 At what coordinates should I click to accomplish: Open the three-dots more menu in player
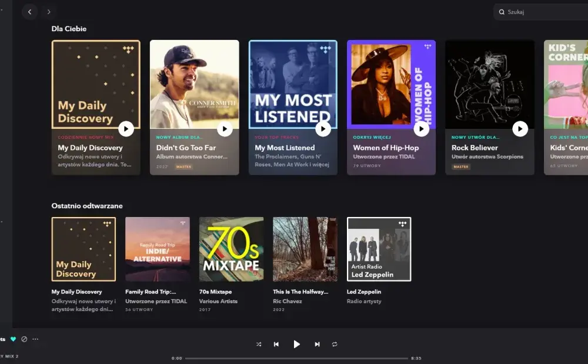coord(35,339)
